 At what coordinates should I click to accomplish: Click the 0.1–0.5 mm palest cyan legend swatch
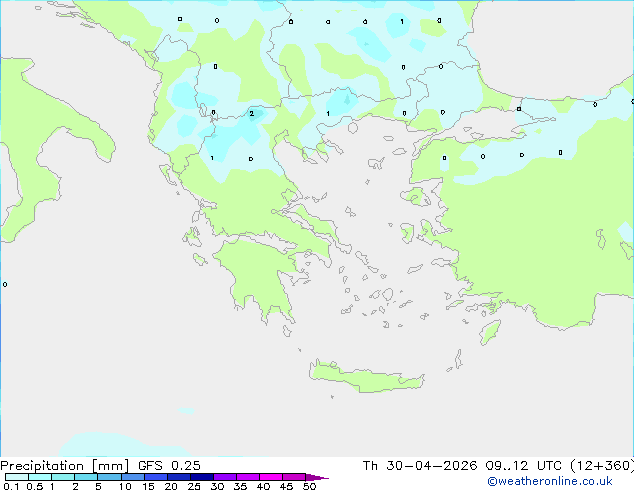tap(17, 477)
